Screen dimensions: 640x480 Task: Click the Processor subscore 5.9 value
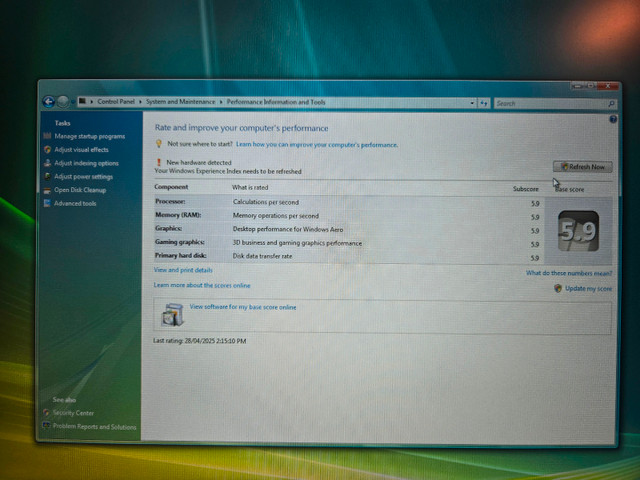point(535,204)
